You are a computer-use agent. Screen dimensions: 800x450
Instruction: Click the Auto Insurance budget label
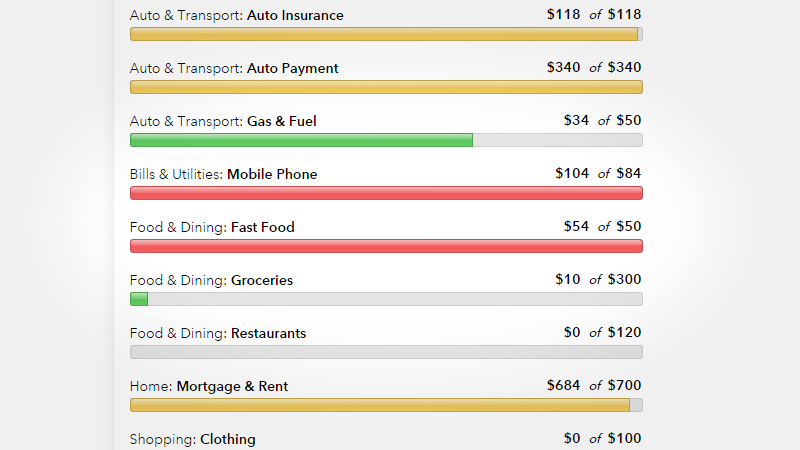tap(236, 15)
